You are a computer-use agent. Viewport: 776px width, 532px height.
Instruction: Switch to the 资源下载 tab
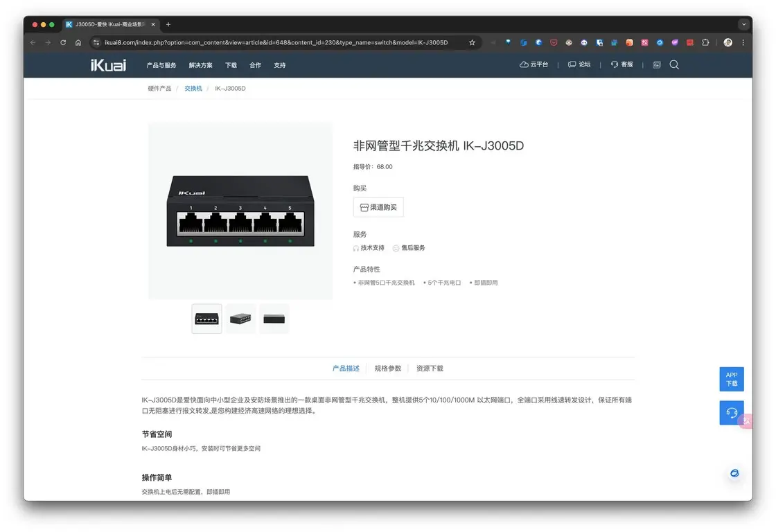click(x=430, y=369)
